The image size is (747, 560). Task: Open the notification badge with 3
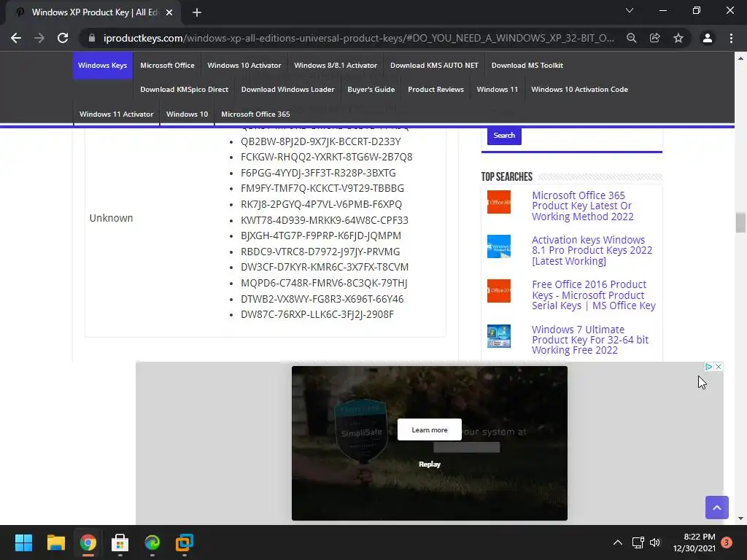tap(727, 542)
